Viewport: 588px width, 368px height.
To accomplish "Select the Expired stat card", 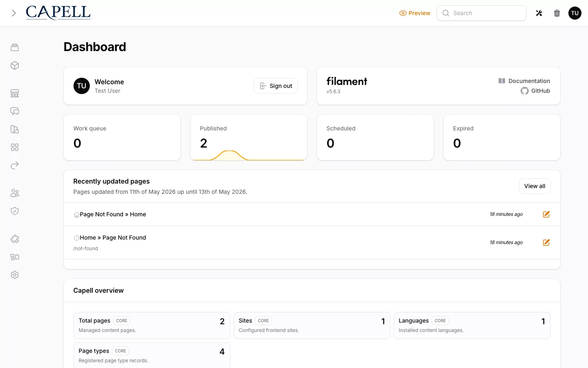I will tap(502, 137).
